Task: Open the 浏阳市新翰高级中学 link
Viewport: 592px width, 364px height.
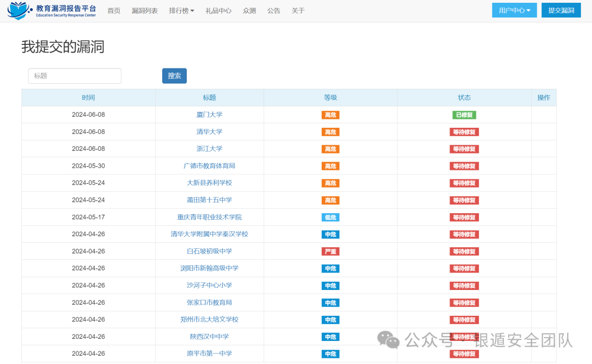Action: pyautogui.click(x=209, y=268)
